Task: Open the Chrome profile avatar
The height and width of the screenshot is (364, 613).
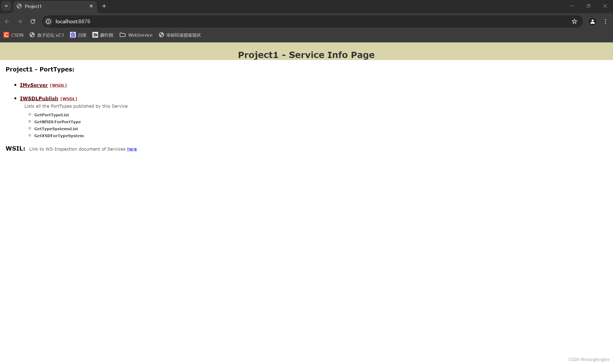Action: 592,22
